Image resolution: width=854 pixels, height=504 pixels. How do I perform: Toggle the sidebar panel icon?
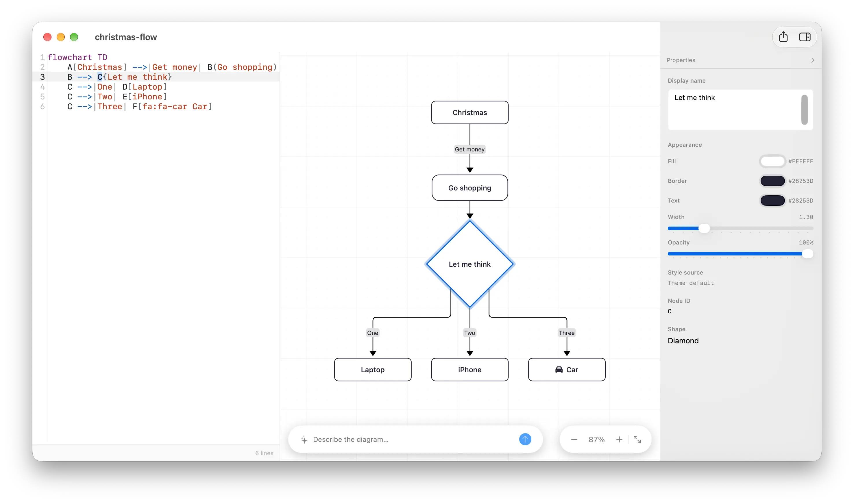coord(804,37)
